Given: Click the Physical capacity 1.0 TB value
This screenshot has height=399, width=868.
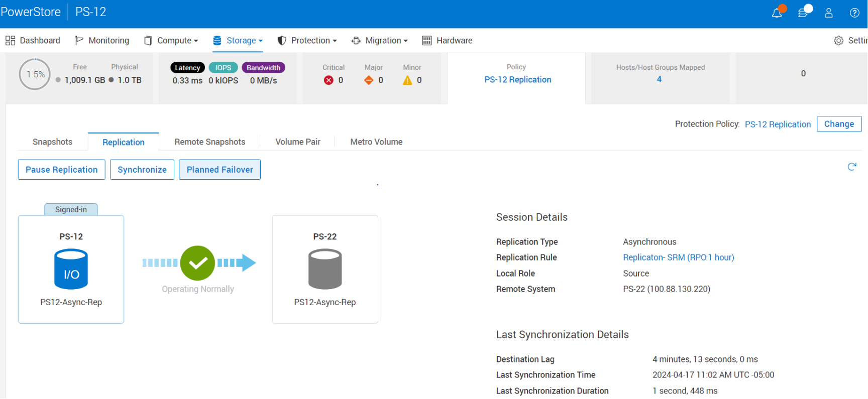Looking at the screenshot, I should pyautogui.click(x=130, y=80).
